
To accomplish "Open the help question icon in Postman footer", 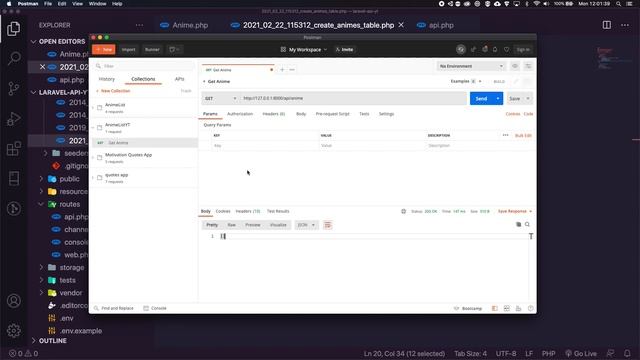I will click(531, 308).
